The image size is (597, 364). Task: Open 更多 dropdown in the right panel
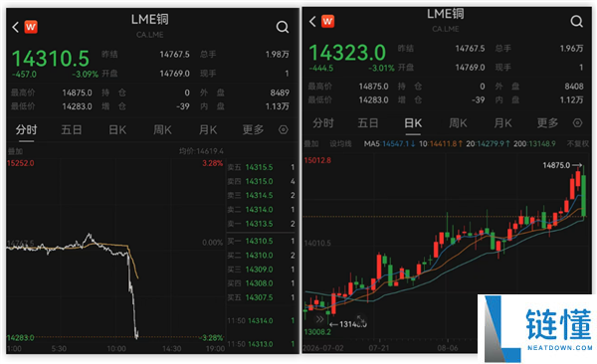click(x=548, y=123)
